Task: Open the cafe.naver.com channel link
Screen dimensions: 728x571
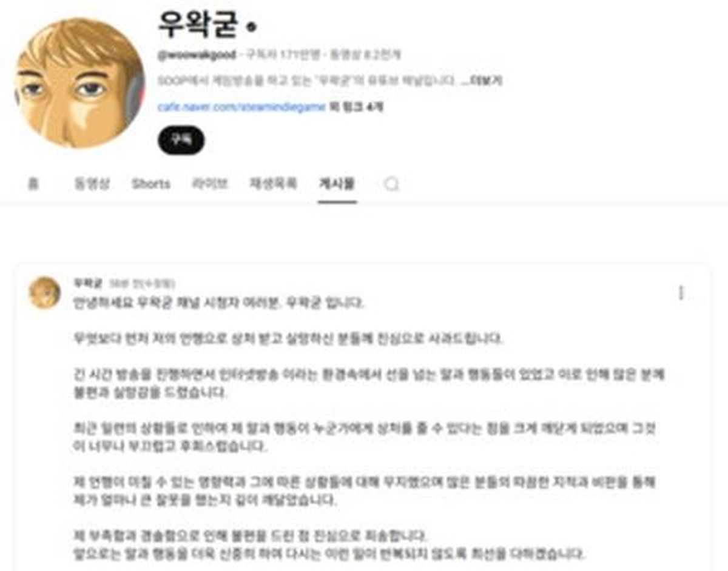Action: [241, 107]
